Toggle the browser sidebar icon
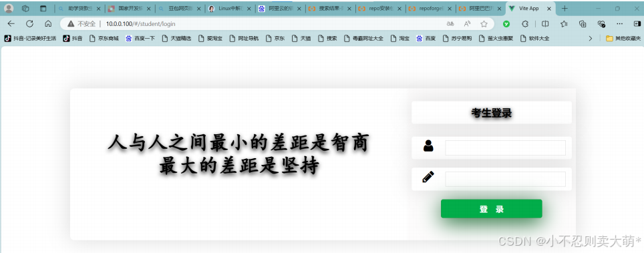The width and height of the screenshot is (644, 253). pyautogui.click(x=637, y=24)
